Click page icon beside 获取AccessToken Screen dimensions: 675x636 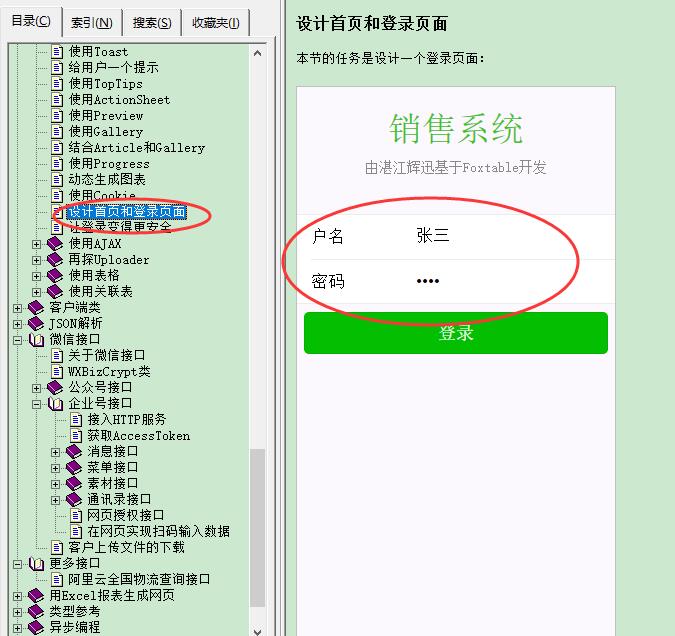tap(76, 436)
